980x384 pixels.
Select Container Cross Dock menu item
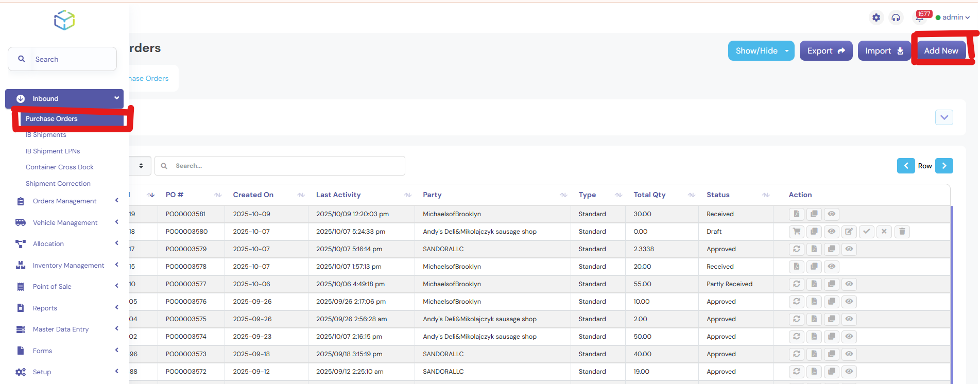coord(60,167)
